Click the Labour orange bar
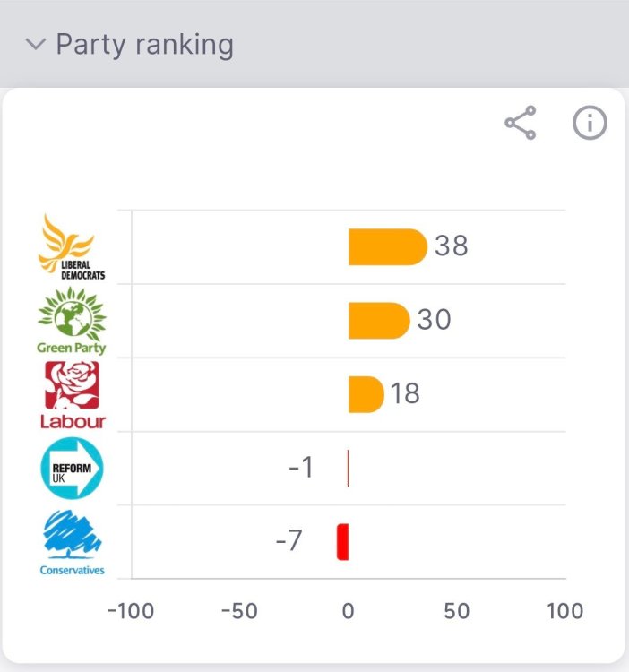 366,394
